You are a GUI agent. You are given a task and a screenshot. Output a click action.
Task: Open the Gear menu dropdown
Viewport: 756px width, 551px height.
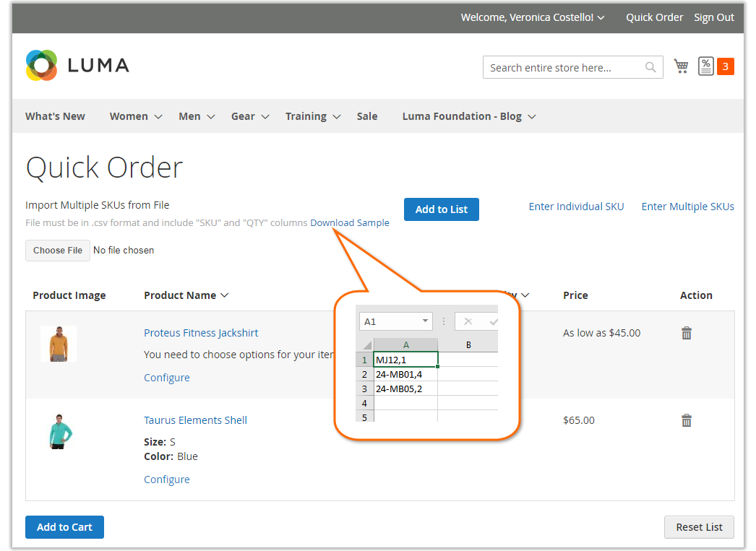tap(250, 116)
